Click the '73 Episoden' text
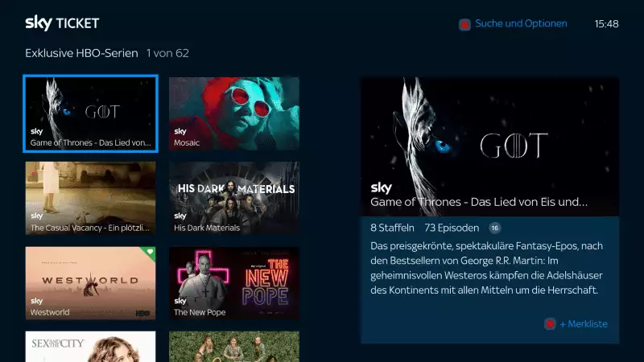This screenshot has width=644, height=362. click(x=452, y=228)
